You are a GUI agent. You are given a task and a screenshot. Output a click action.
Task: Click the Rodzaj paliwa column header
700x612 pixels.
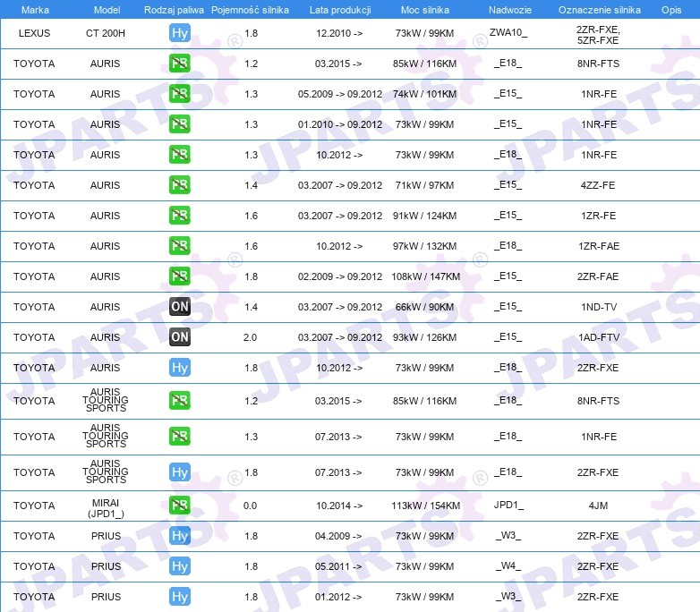(175, 10)
